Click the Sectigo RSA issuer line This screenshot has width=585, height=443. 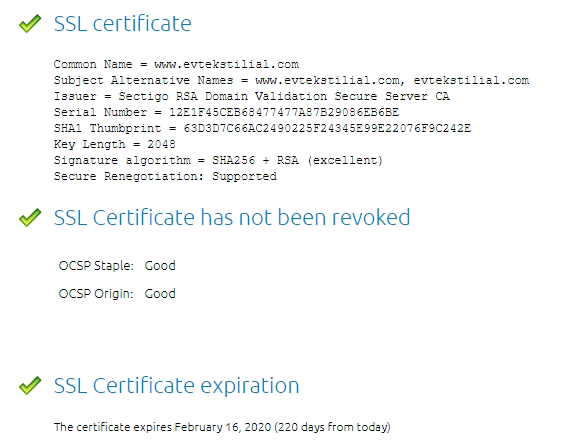click(252, 96)
